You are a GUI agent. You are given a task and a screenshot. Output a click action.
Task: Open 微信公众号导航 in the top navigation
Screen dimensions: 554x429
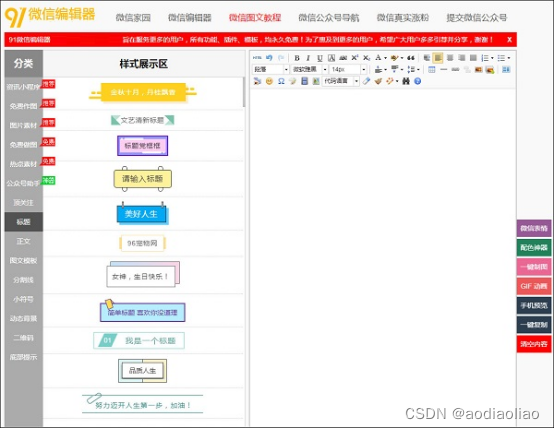coord(329,18)
